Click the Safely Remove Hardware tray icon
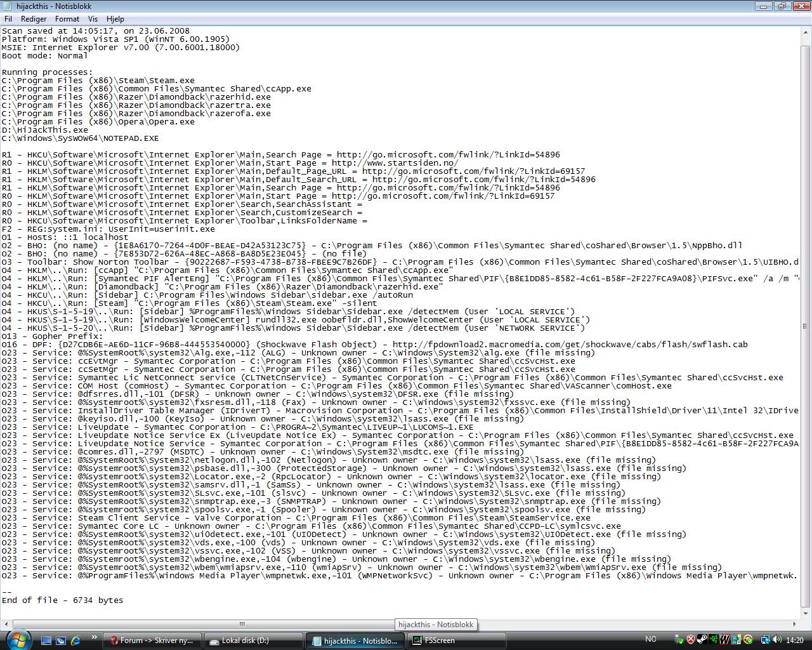This screenshot has height=650, width=812. tap(679, 640)
